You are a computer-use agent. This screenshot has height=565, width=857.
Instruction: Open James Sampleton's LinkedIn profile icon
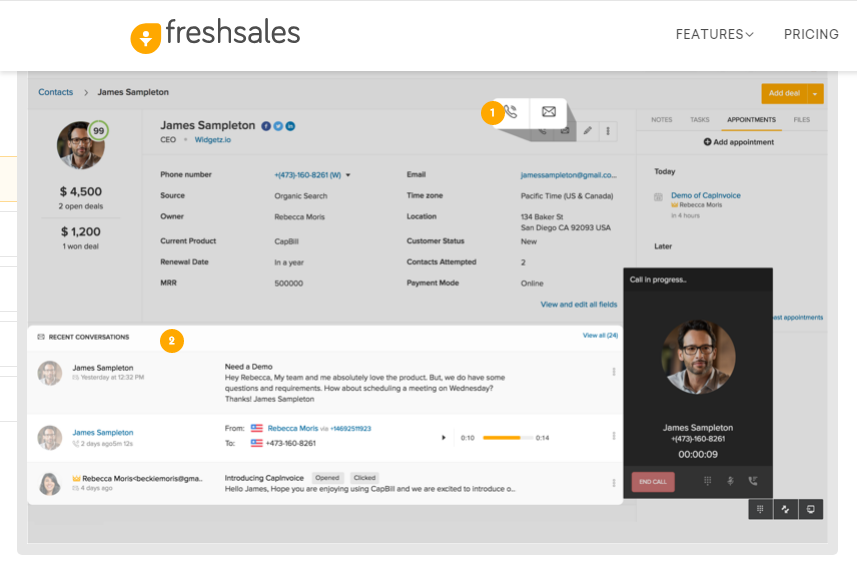[x=290, y=126]
